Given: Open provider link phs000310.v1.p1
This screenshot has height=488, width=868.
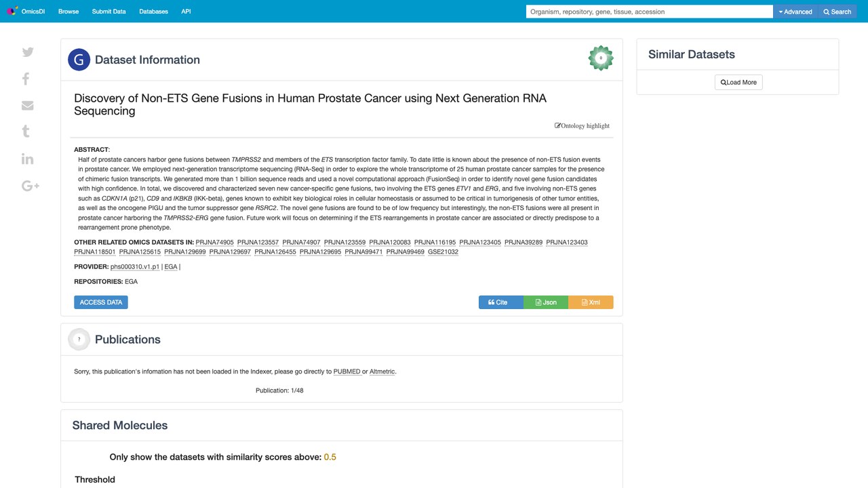Looking at the screenshot, I should pyautogui.click(x=135, y=267).
